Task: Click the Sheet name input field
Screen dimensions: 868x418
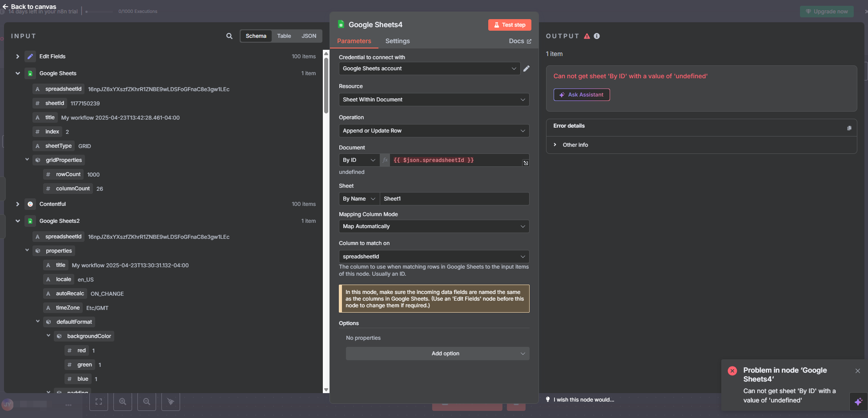Action: click(454, 199)
